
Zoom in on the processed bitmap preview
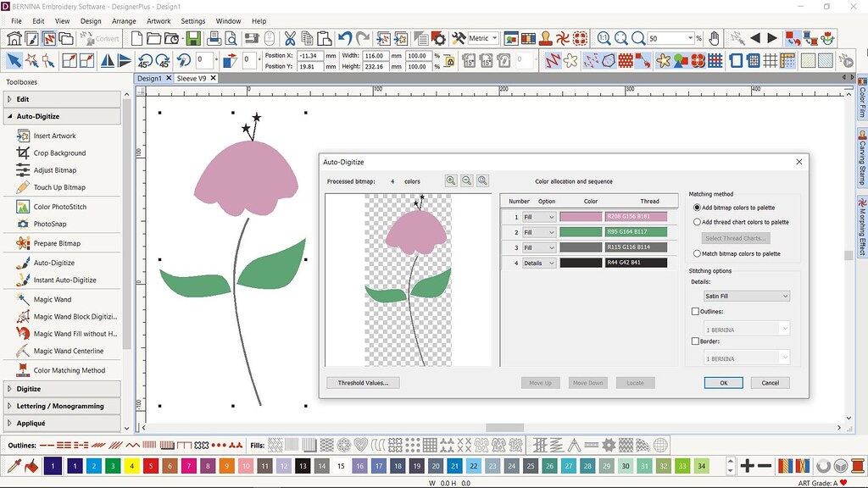[x=451, y=180]
